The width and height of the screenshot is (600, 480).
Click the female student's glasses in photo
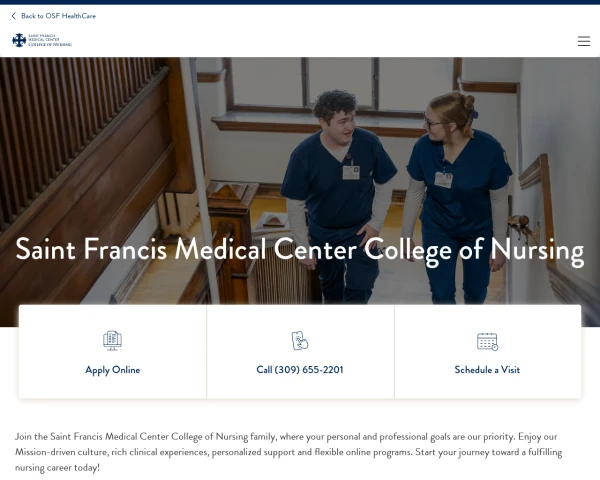[x=432, y=122]
